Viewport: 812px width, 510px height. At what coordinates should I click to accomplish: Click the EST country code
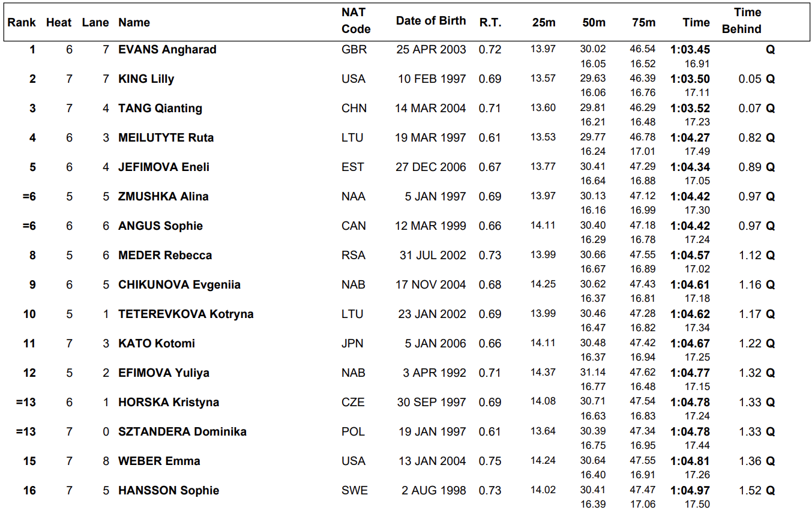click(352, 167)
